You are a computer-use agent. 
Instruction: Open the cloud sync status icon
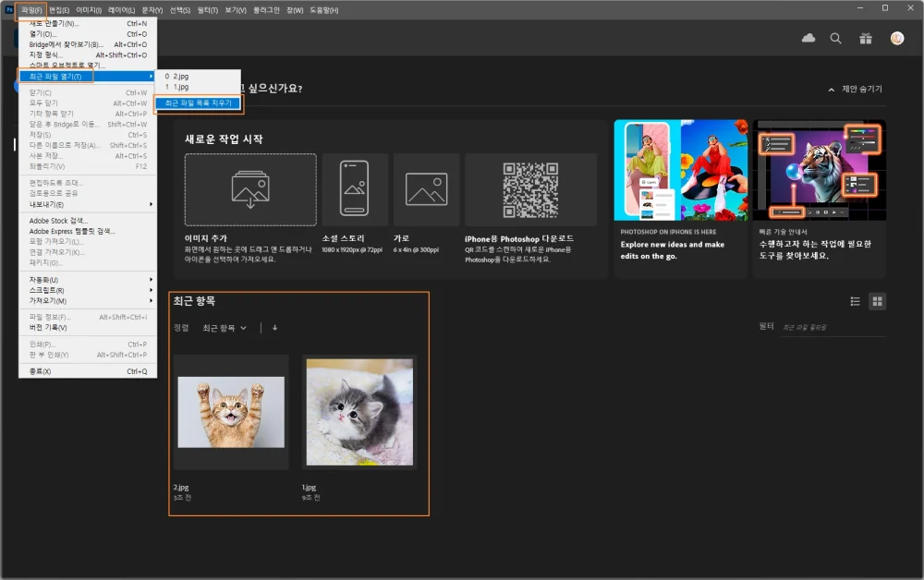pos(808,38)
